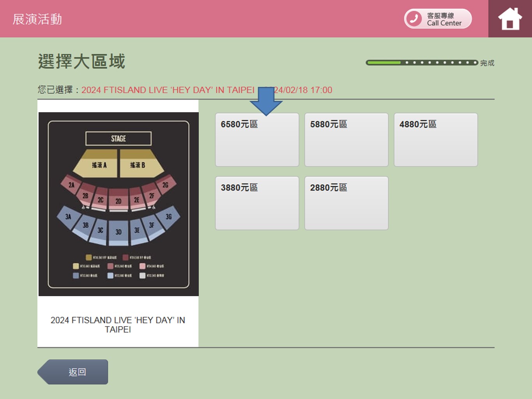
Task: Open the Call Center customer service line
Action: tap(438, 19)
